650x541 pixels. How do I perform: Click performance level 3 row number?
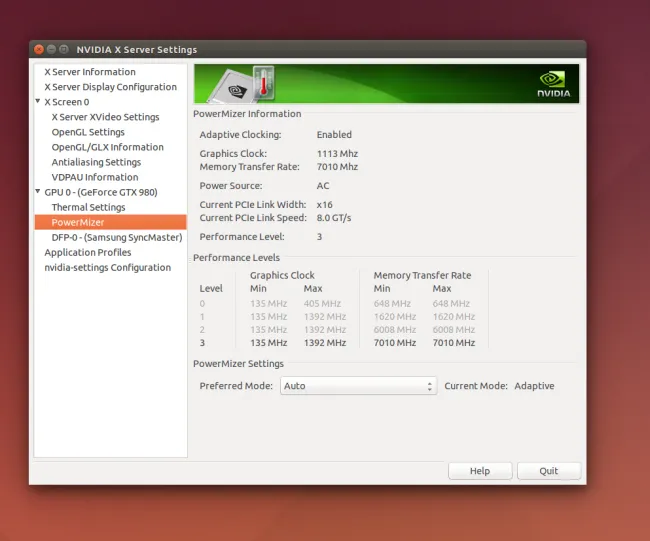pyautogui.click(x=202, y=343)
